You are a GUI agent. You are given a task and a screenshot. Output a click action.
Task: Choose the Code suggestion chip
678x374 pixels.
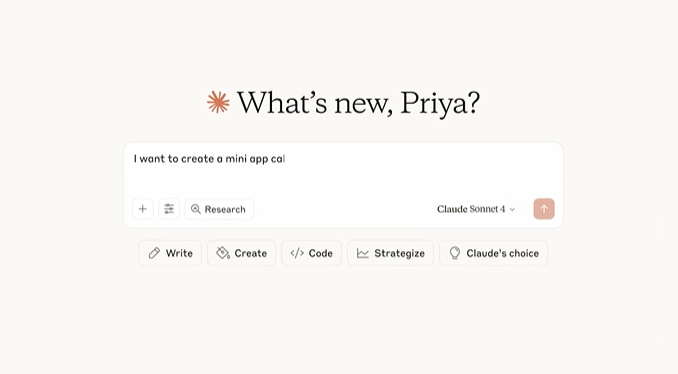tap(311, 253)
